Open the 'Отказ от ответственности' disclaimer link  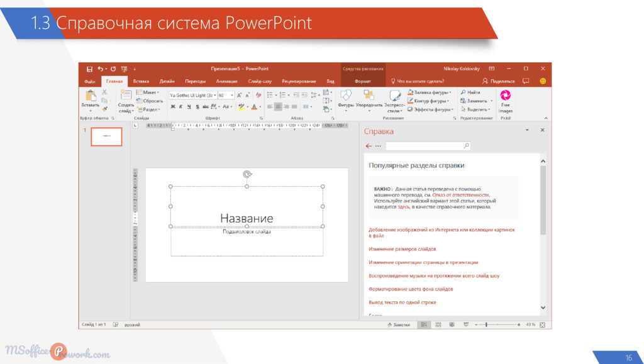coord(460,195)
